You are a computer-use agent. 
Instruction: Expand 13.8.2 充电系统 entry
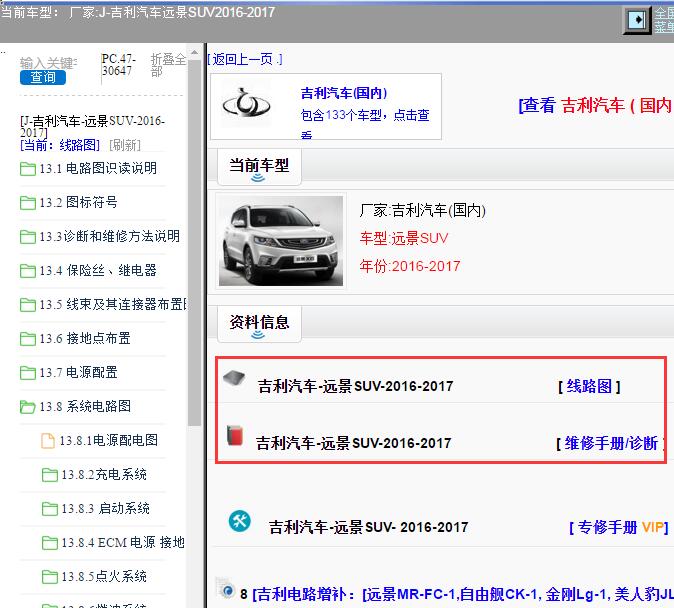click(x=104, y=474)
